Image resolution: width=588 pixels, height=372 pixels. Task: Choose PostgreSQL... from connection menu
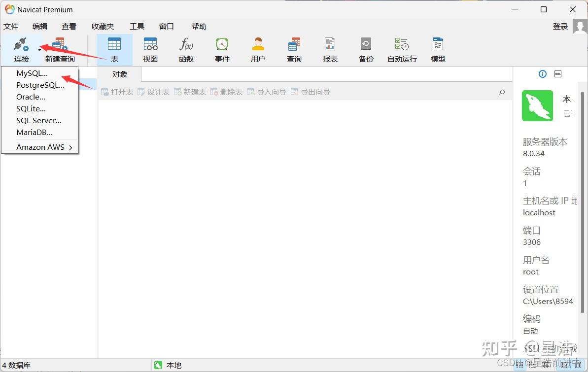(40, 85)
